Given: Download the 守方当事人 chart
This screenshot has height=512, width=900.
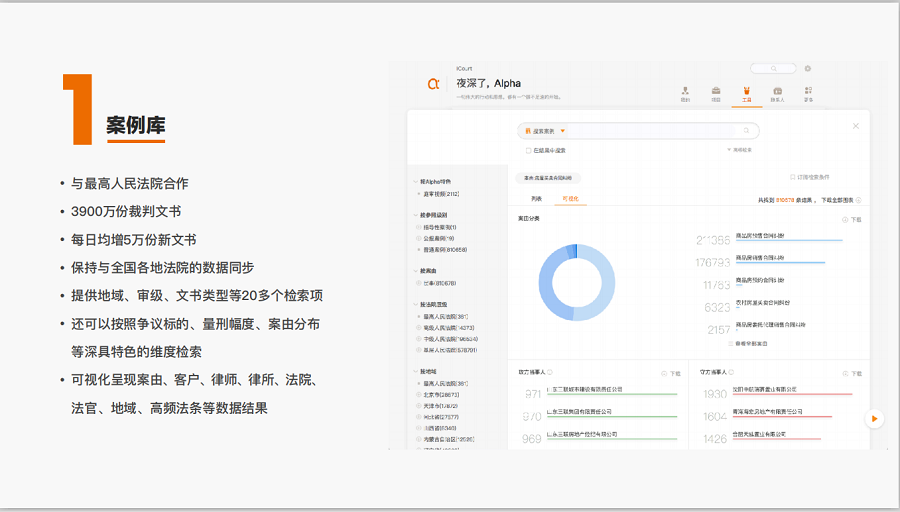Looking at the screenshot, I should click(x=852, y=374).
